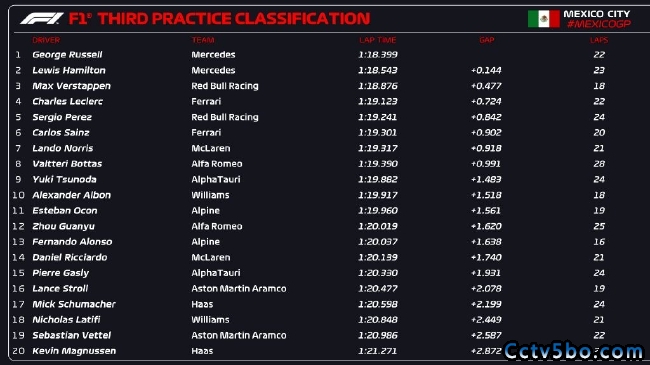Select George Russell driver name
The height and width of the screenshot is (365, 650).
click(67, 55)
